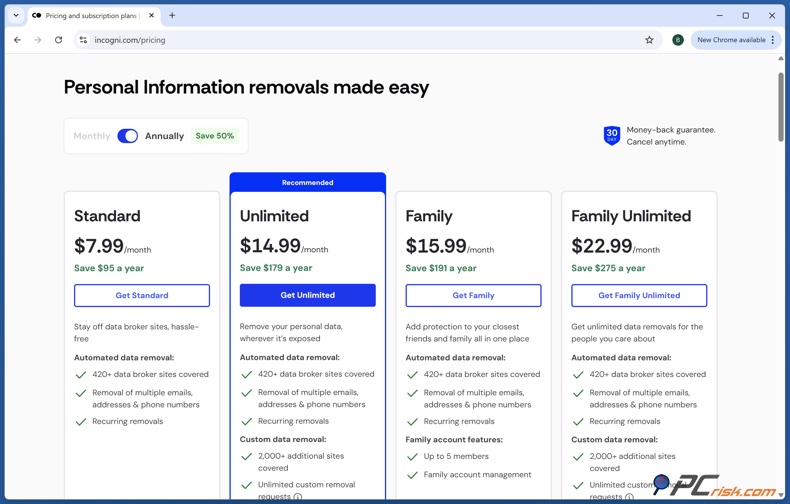
Task: Click the $7.99 price
Action: pos(99,246)
